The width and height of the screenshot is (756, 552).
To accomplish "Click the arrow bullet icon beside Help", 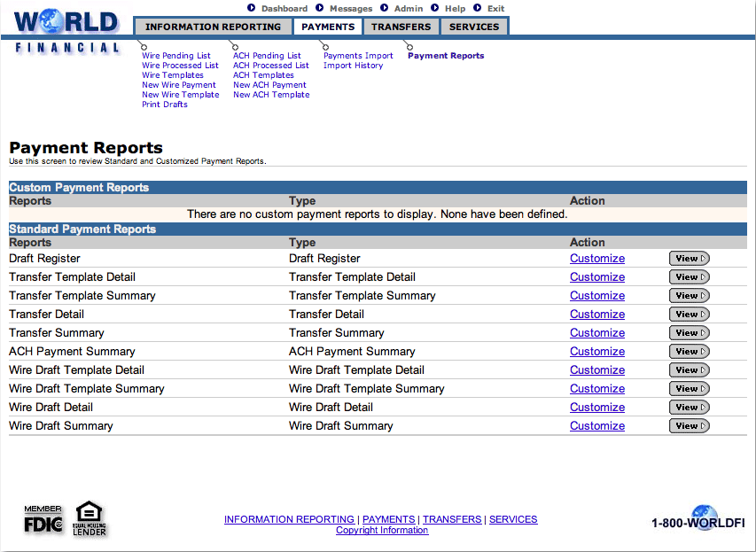I will pos(435,8).
